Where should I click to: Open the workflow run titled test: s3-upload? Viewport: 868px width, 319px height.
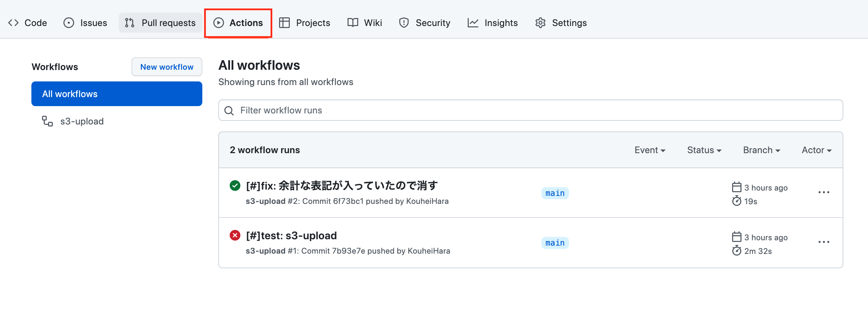[x=291, y=235]
